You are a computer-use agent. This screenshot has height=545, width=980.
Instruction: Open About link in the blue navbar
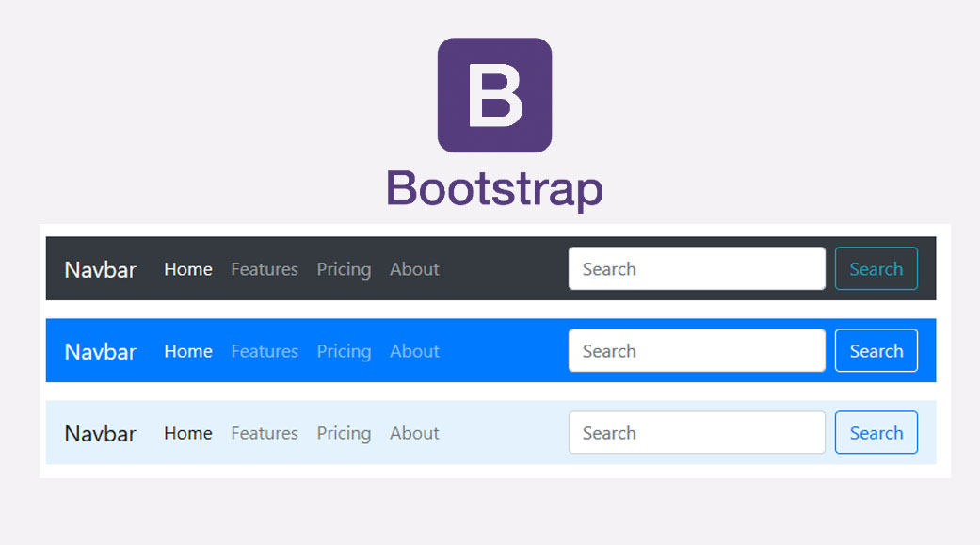point(414,351)
